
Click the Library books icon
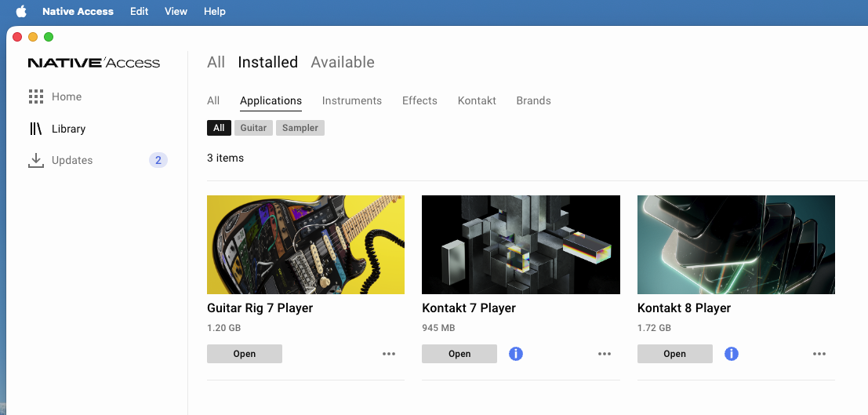35,129
